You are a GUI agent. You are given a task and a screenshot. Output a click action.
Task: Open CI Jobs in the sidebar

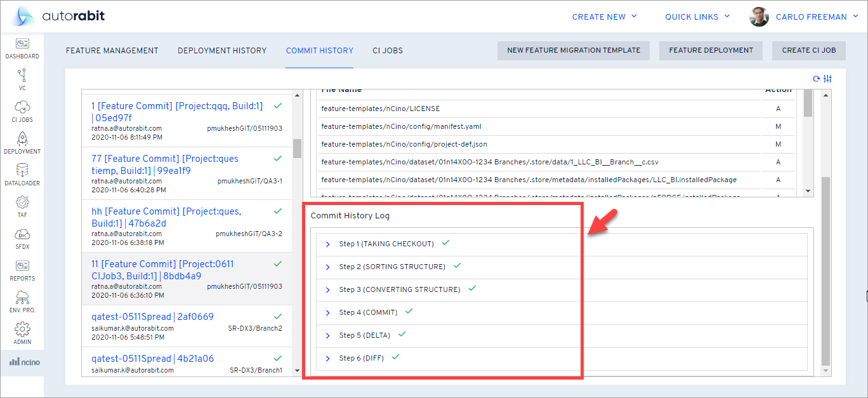22,107
